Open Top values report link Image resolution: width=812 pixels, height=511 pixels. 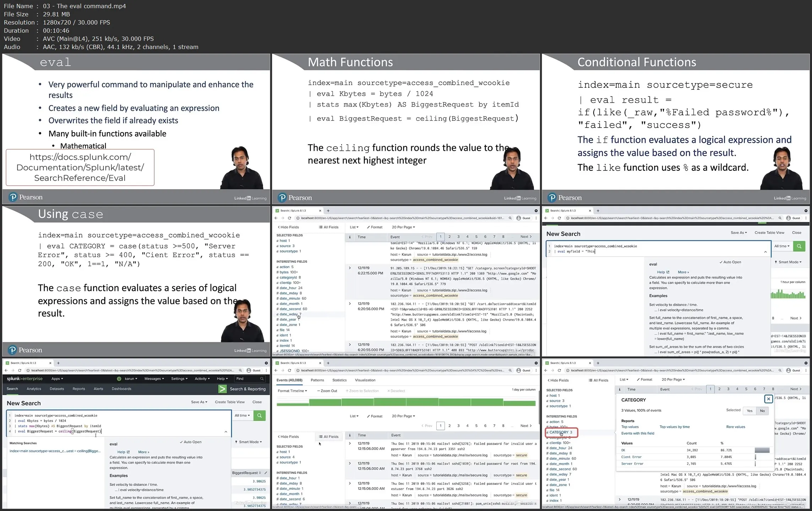coord(630,427)
